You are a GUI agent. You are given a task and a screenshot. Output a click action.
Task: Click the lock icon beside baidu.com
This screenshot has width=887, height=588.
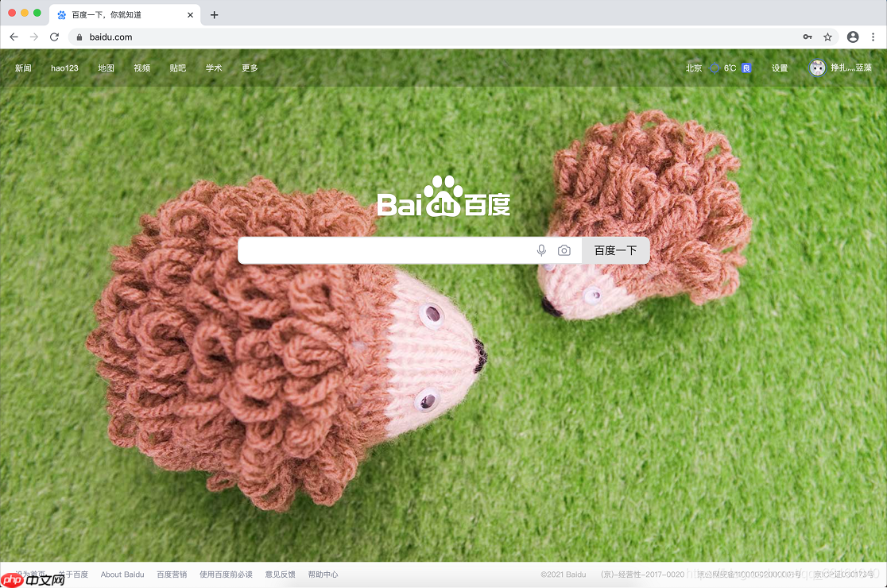click(x=79, y=37)
